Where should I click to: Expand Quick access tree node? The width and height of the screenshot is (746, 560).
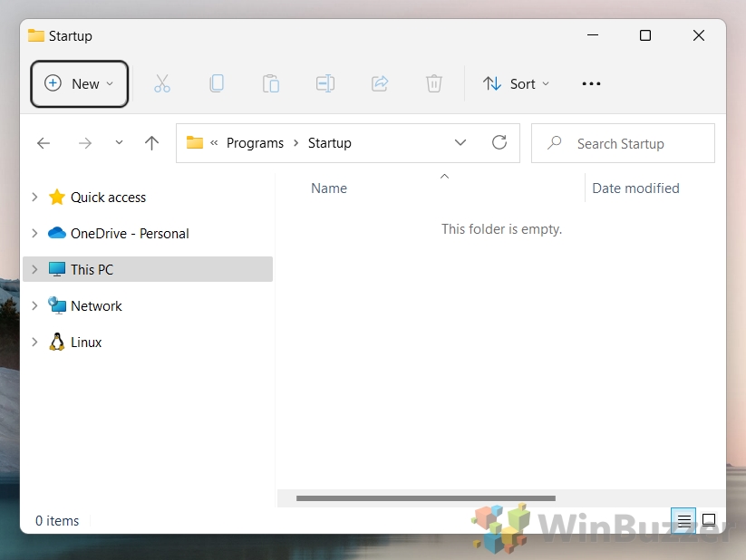pyautogui.click(x=34, y=197)
